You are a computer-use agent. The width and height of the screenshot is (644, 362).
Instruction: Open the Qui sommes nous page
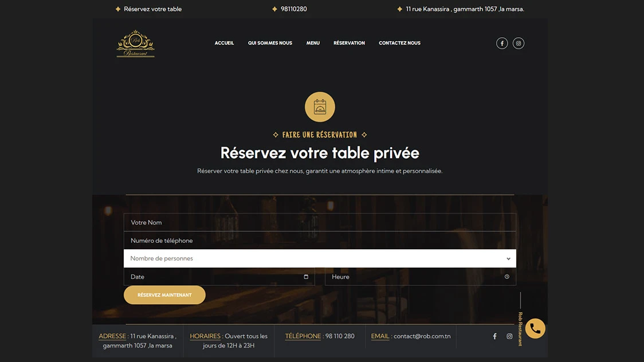270,43
